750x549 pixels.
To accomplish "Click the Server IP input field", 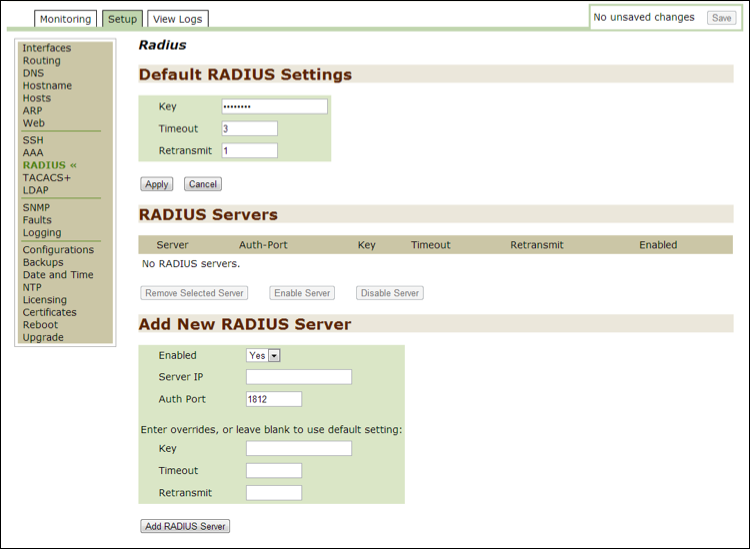I will pyautogui.click(x=298, y=377).
